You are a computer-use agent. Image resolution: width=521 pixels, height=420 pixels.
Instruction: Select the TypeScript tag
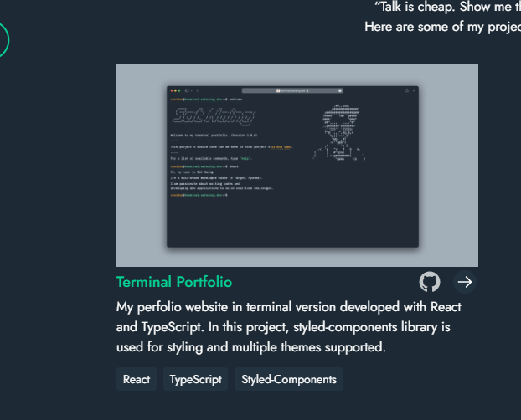[195, 379]
